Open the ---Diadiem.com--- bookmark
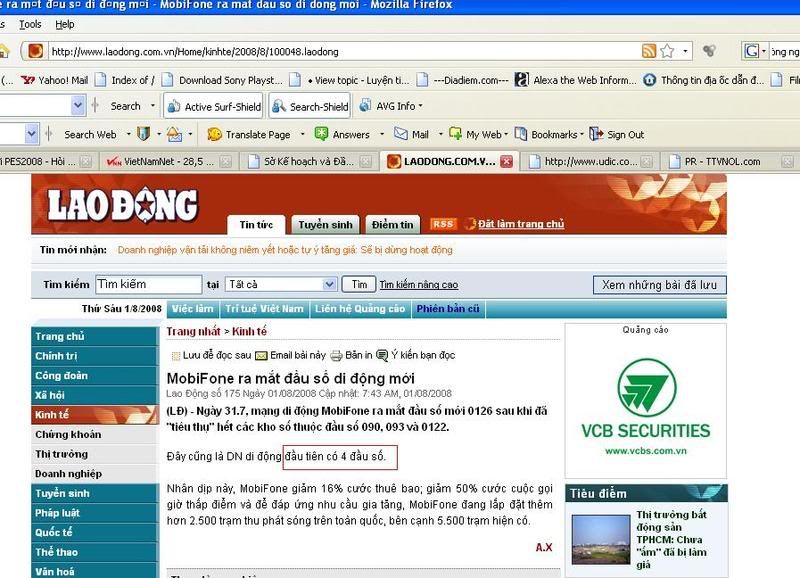Image resolution: width=800 pixels, height=578 pixels. coord(463,80)
